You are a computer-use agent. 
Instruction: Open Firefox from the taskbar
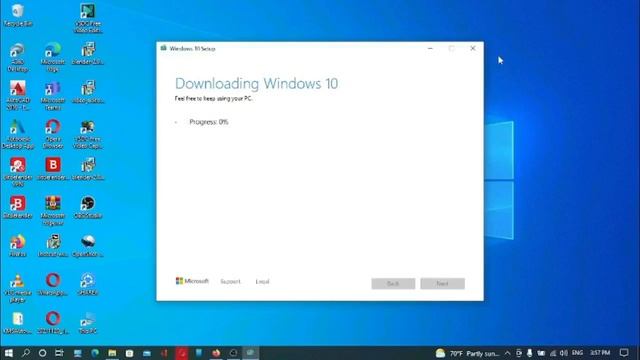[216, 353]
